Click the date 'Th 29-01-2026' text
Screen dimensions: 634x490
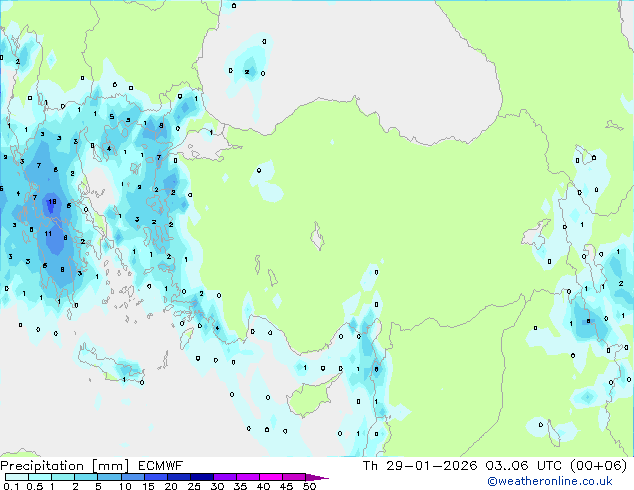coord(420,466)
